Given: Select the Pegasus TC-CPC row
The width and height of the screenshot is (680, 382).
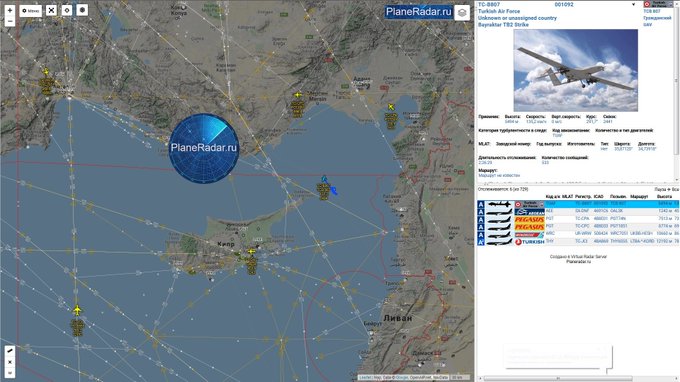Looking at the screenshot, I should tap(578, 226).
